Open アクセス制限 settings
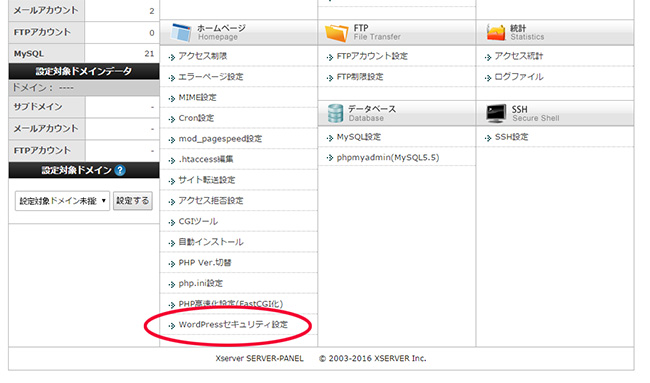The image size is (650, 383). (x=203, y=56)
